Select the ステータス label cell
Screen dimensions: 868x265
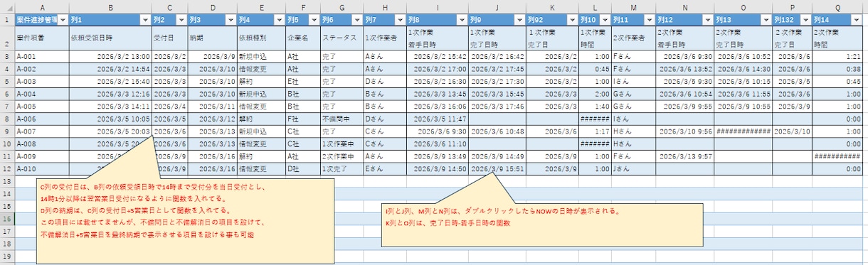341,38
